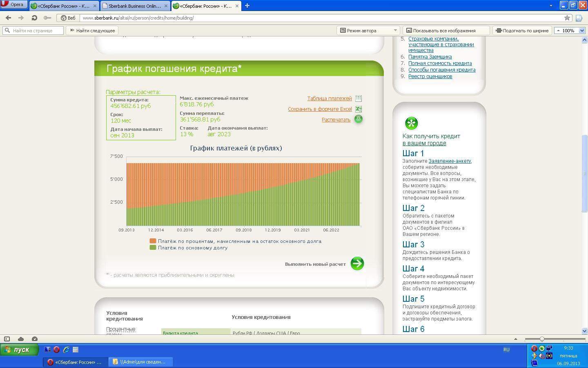Open the Заявление-анкету link

coord(450,161)
